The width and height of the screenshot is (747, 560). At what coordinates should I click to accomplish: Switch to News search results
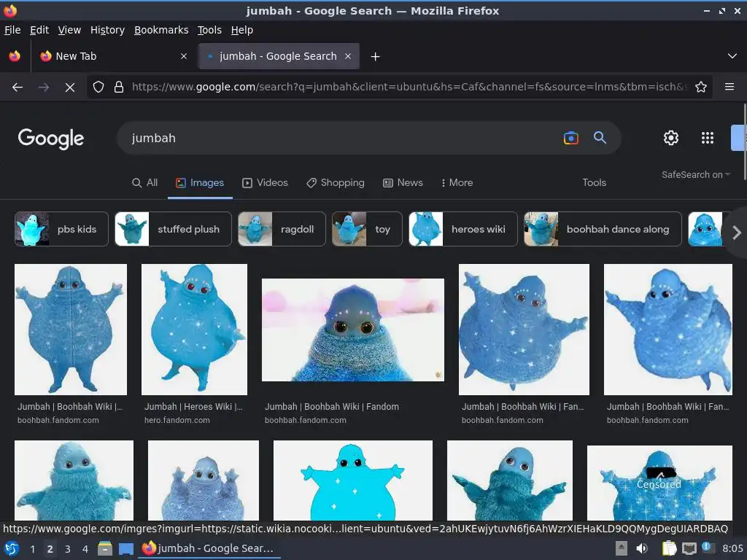click(403, 183)
